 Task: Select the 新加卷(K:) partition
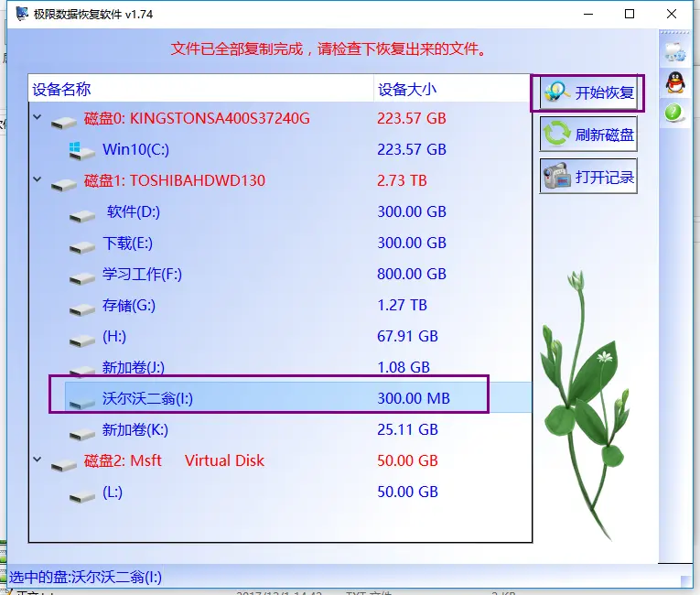click(x=280, y=429)
